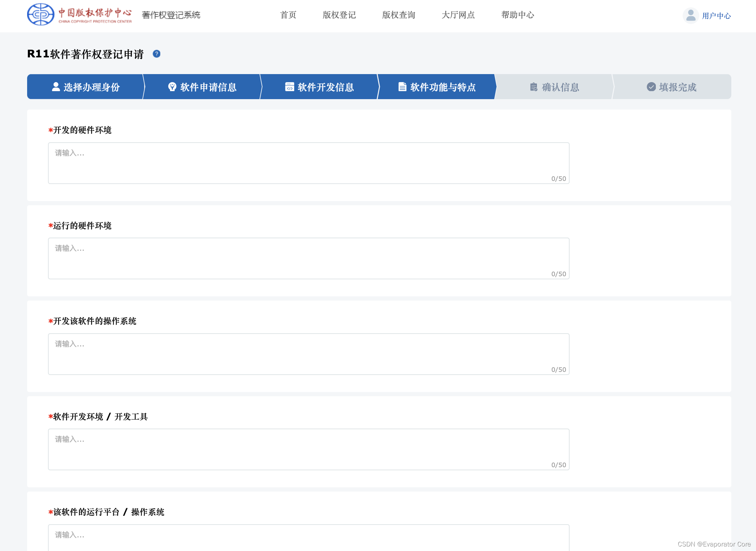
Task: Click the blue help question mark icon
Action: (156, 54)
